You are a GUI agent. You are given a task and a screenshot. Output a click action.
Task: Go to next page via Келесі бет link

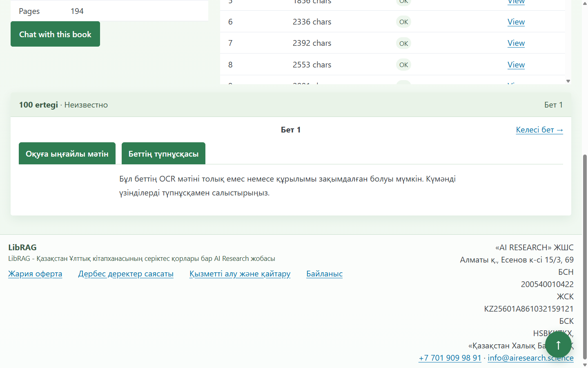point(539,130)
